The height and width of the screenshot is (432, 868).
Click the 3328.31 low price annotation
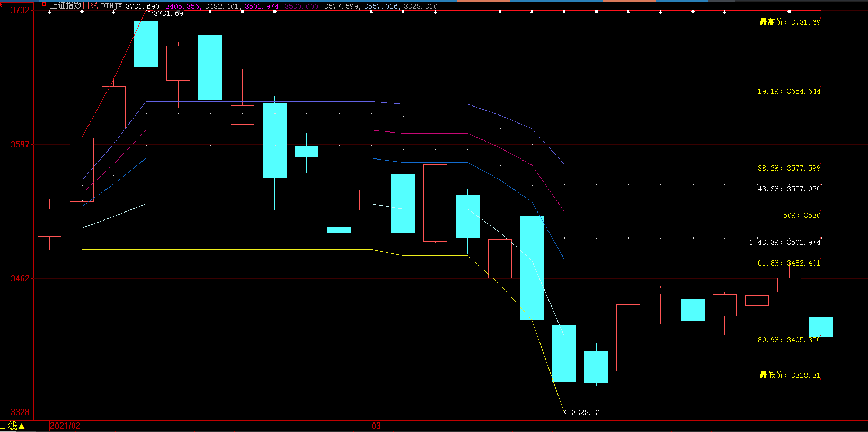586,412
